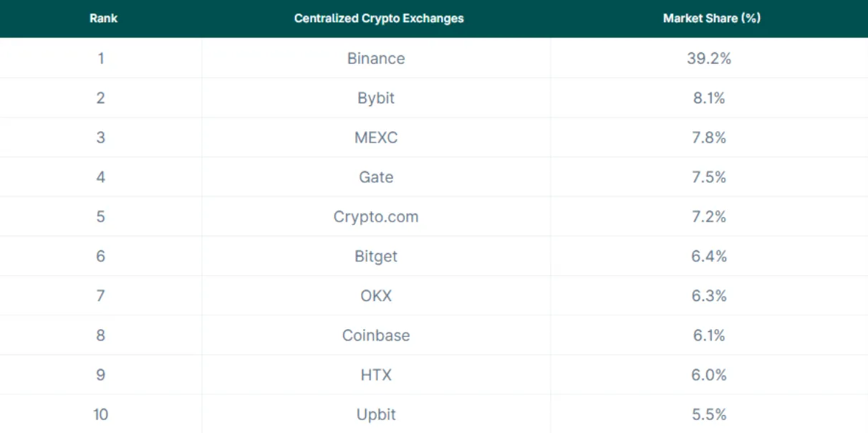Select rank number 1 cell
The height and width of the screenshot is (433, 868).
101,59
